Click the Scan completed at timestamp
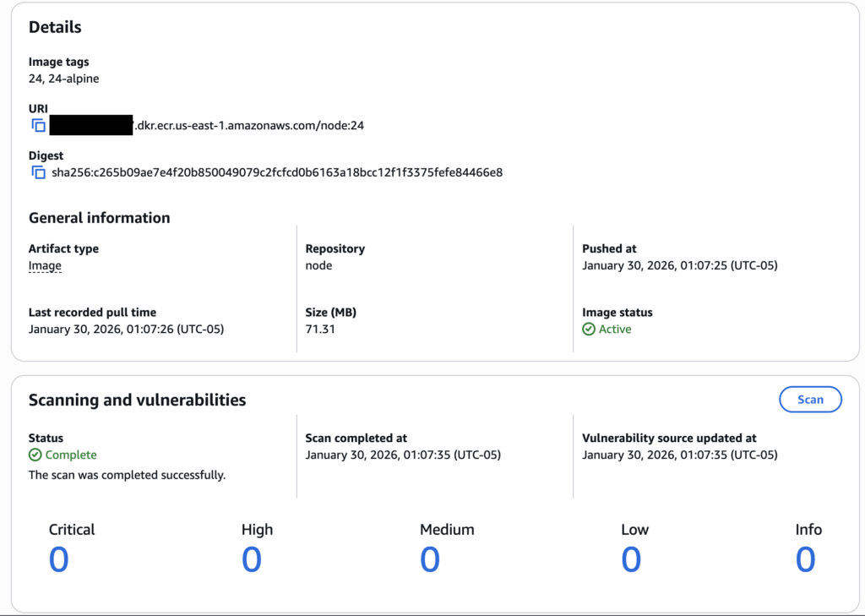 403,455
